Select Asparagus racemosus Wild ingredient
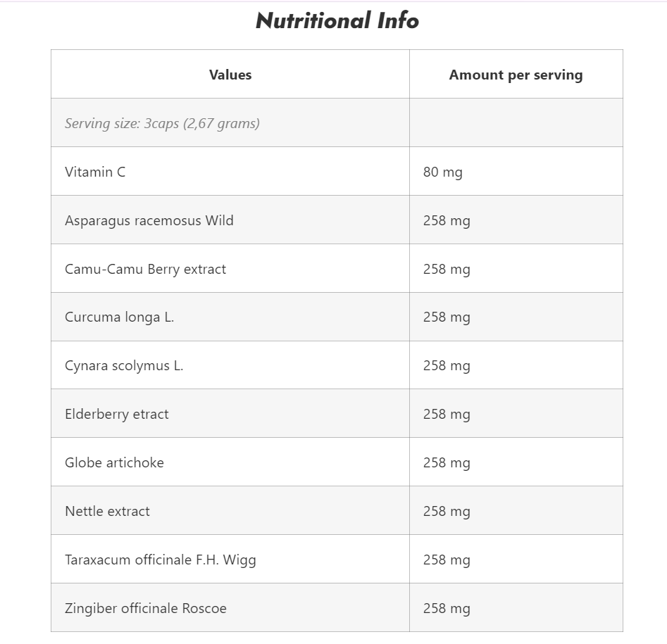Viewport: 667px width, 644px height. tap(149, 220)
